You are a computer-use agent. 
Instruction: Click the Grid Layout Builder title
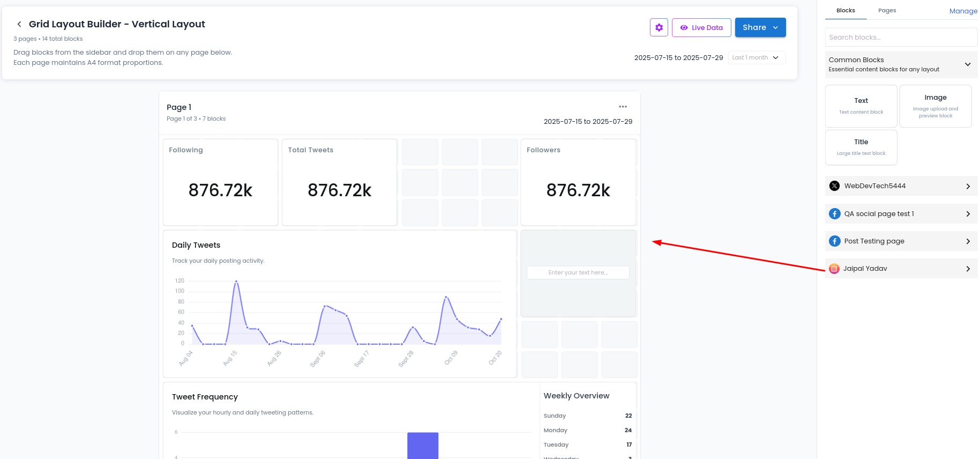coord(117,24)
